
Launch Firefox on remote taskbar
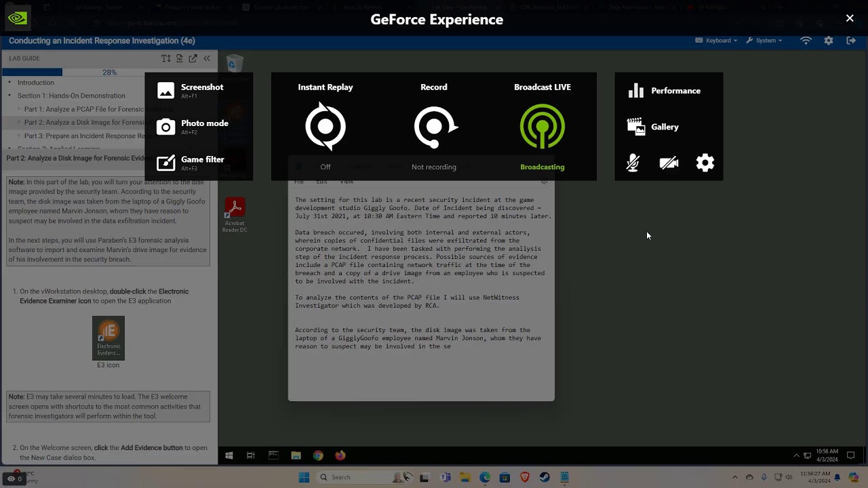pos(340,455)
